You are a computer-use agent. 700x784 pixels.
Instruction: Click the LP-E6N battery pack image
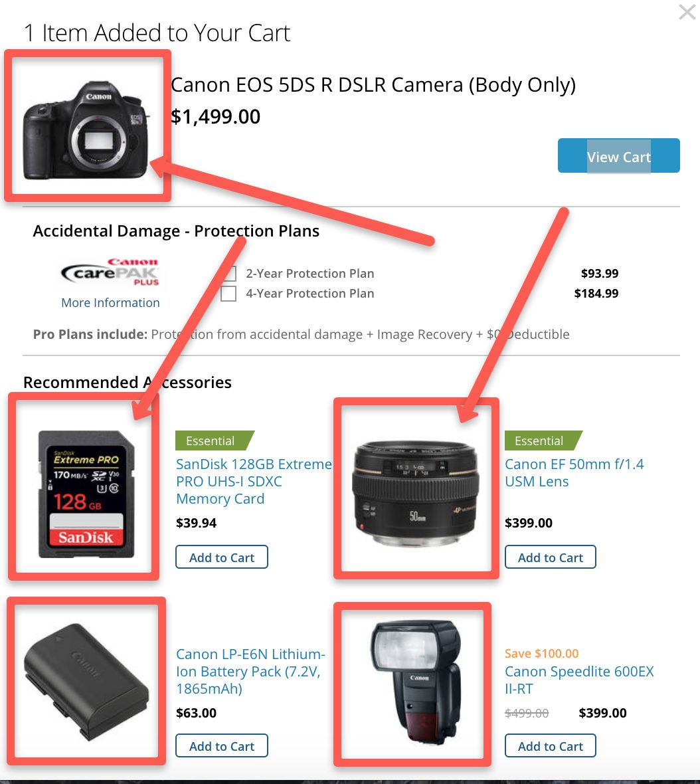click(x=86, y=682)
